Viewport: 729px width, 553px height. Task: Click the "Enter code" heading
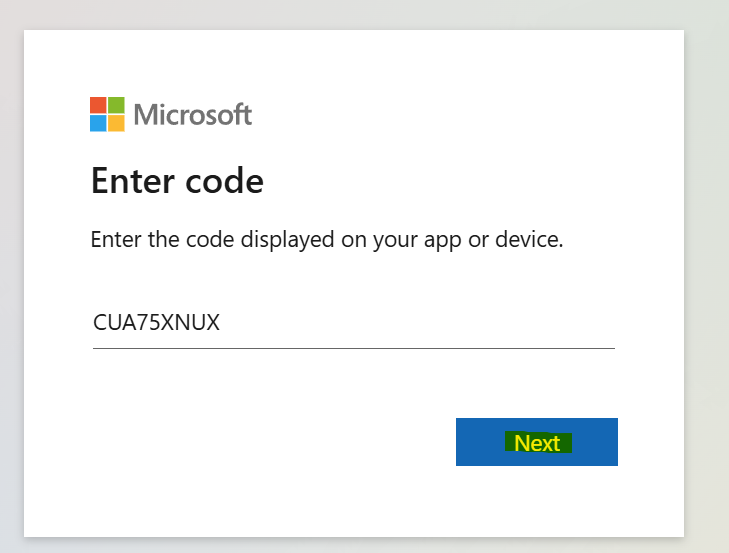click(x=177, y=181)
